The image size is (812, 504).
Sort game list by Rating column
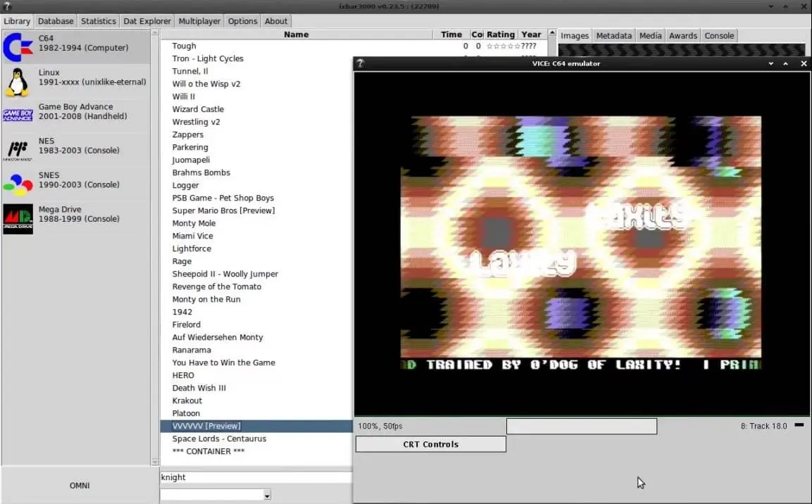pyautogui.click(x=501, y=34)
